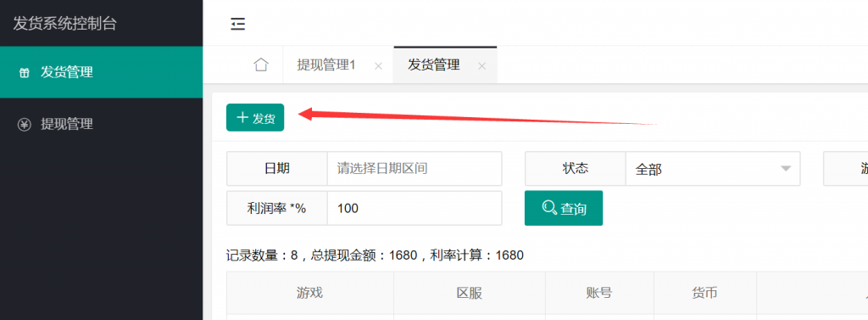Switch to the 提现管理1 tab

coord(326,65)
